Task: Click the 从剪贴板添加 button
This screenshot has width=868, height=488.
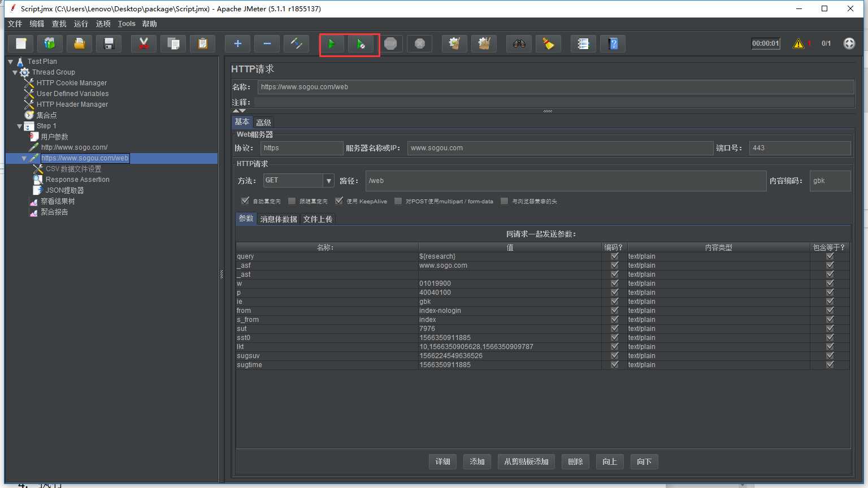Action: [x=526, y=462]
